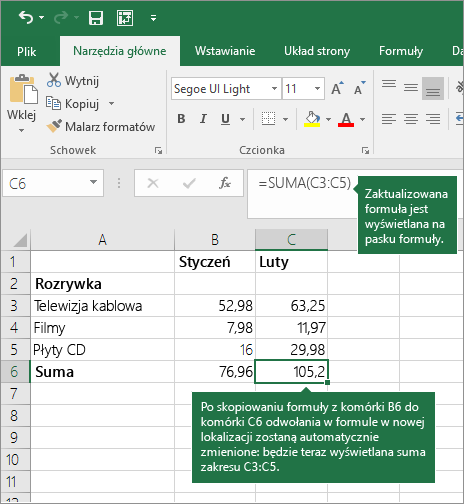464x504 pixels.
Task: Click the borders icon
Action: 268,119
